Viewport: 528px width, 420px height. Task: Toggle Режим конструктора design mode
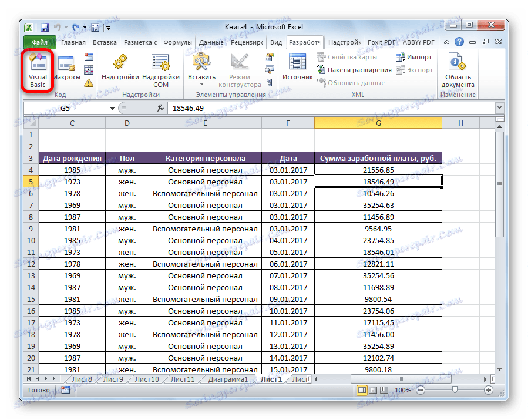[240, 72]
